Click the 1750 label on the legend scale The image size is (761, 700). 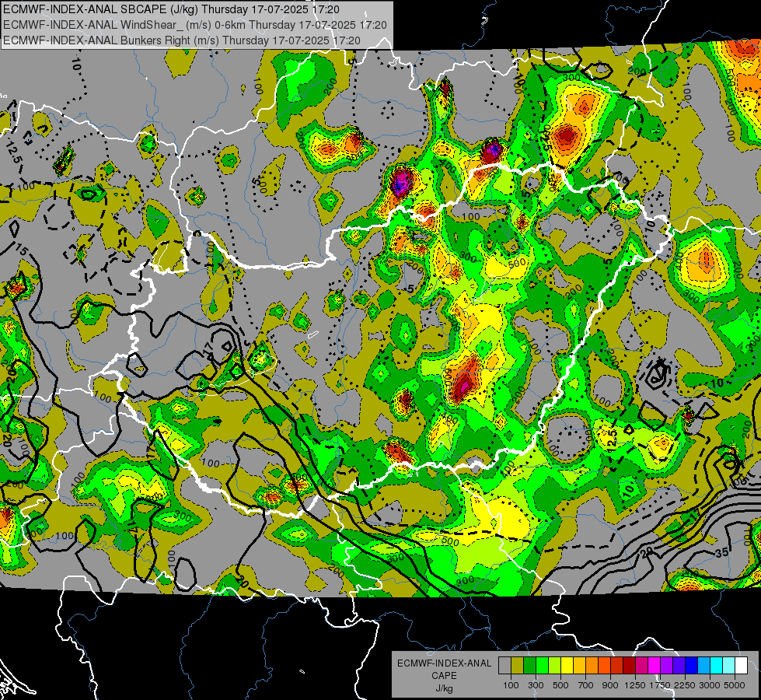tap(660, 685)
